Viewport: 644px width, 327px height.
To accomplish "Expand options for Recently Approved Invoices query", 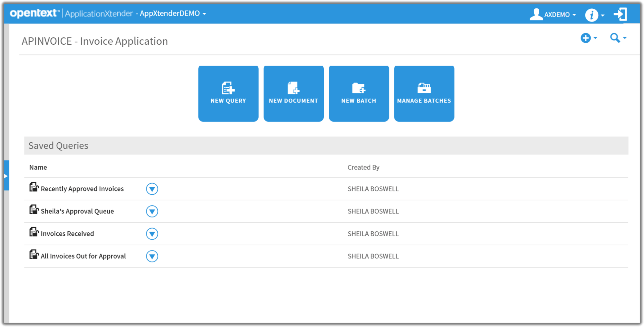I will click(152, 189).
